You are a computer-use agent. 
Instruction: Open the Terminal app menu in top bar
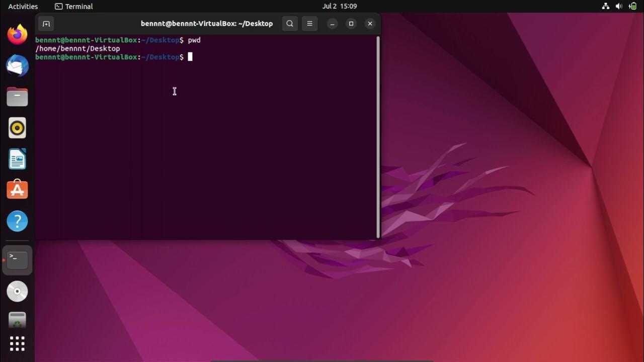point(74,7)
